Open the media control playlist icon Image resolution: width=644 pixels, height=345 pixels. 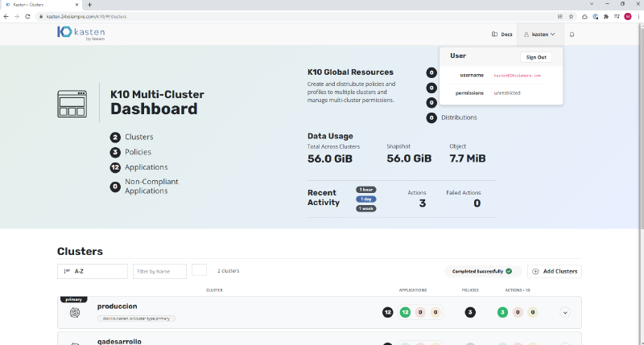click(x=617, y=16)
